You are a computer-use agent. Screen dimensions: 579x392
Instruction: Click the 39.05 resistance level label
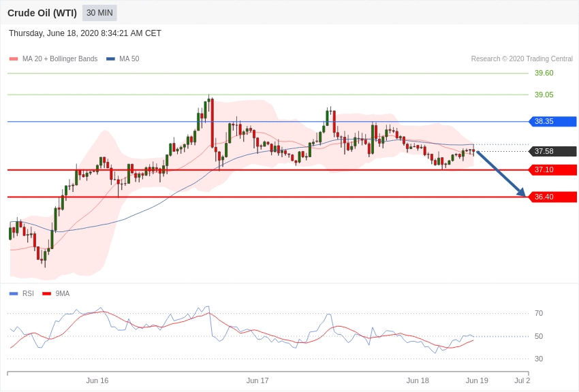544,95
